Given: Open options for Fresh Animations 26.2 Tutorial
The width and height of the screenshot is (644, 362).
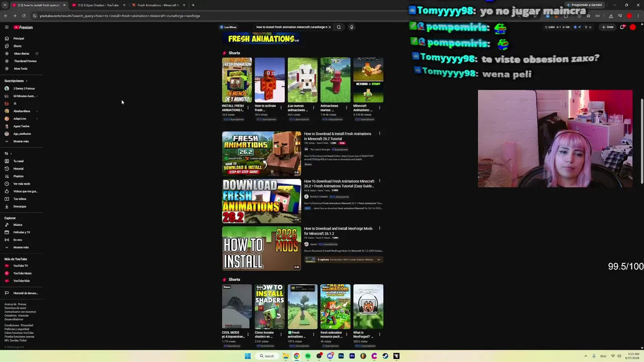Looking at the screenshot, I should click(379, 134).
